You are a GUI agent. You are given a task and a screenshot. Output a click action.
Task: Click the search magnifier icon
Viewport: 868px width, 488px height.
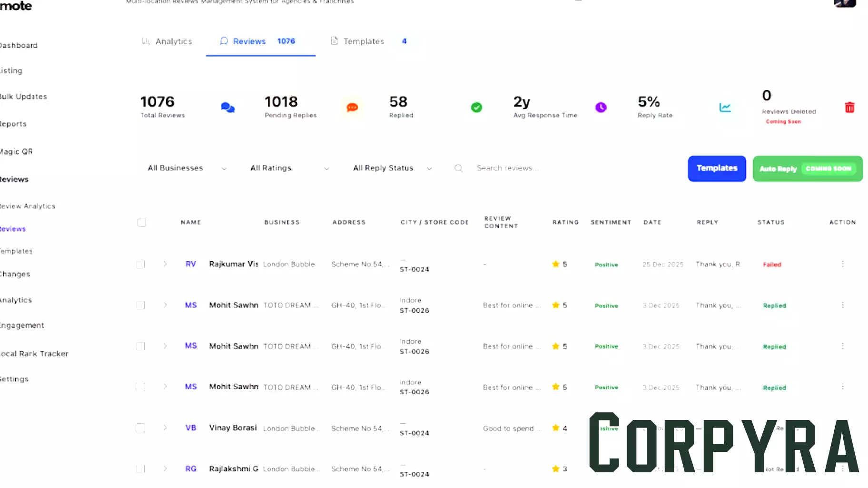[x=459, y=168]
